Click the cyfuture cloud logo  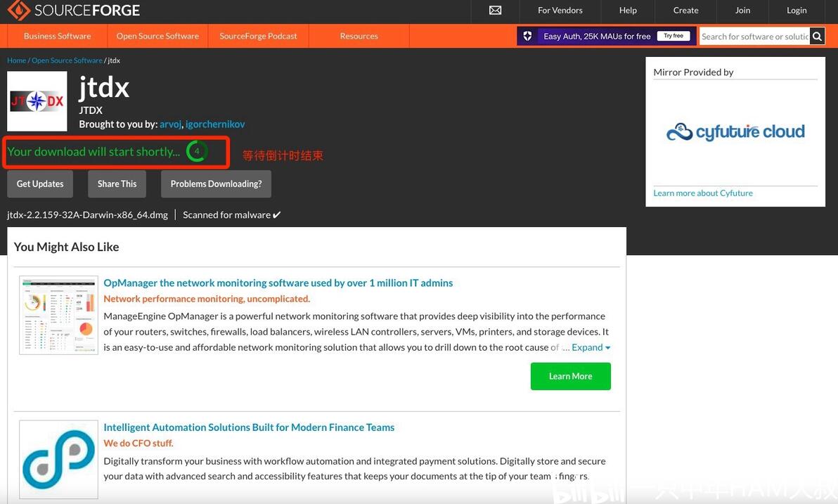pos(735,131)
